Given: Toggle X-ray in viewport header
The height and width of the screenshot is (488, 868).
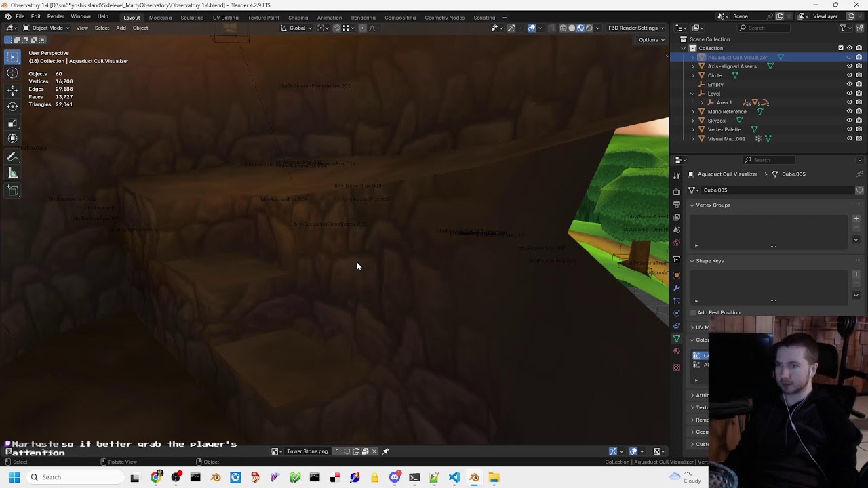Looking at the screenshot, I should tap(551, 28).
